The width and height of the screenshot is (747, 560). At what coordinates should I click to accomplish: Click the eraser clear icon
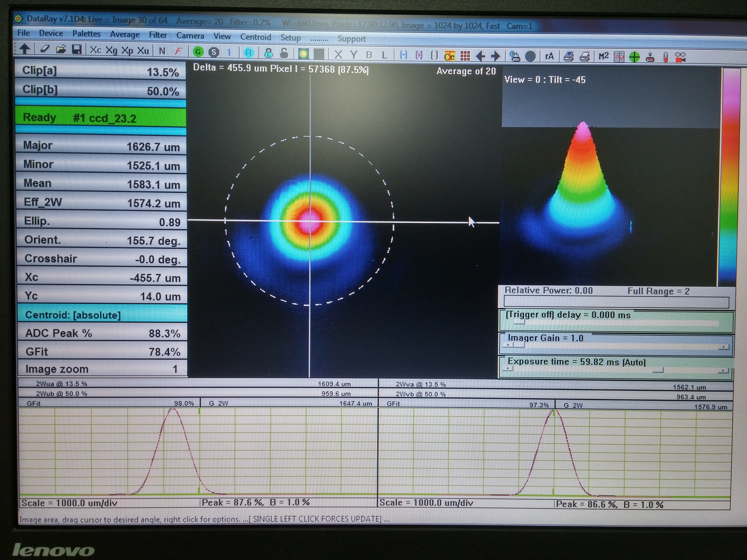(x=45, y=49)
